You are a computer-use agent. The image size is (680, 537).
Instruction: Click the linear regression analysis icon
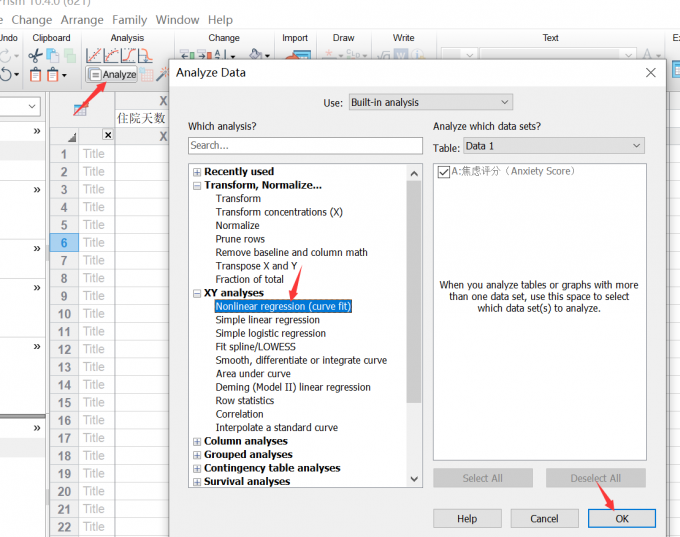(95, 56)
